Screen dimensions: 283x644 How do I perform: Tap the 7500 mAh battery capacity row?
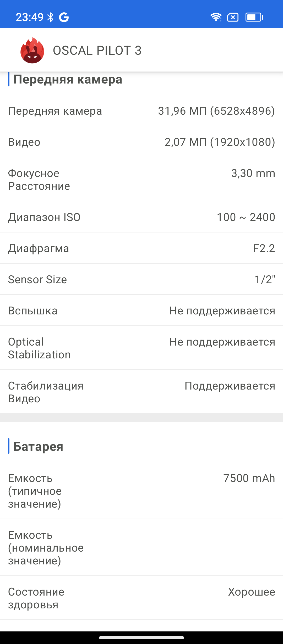pyautogui.click(x=141, y=491)
